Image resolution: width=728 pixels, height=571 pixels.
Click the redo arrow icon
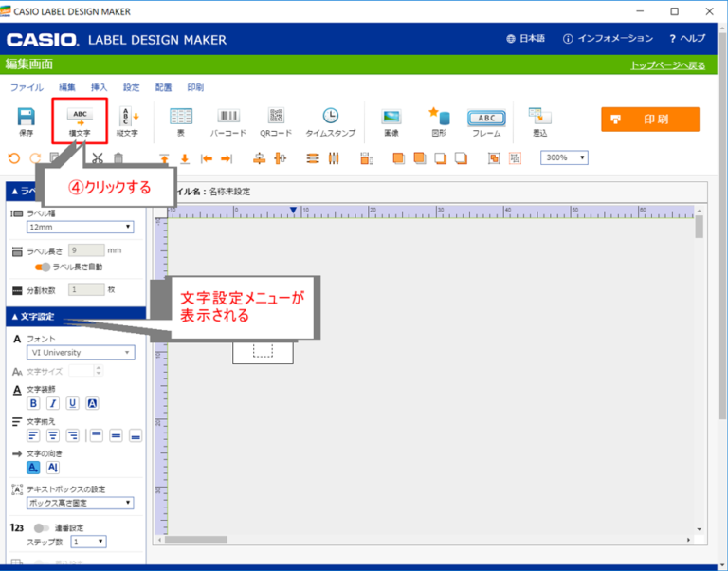(35, 158)
